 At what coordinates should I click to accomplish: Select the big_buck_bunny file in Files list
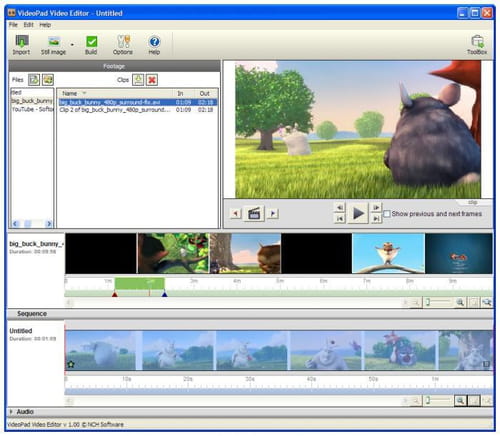click(32, 101)
